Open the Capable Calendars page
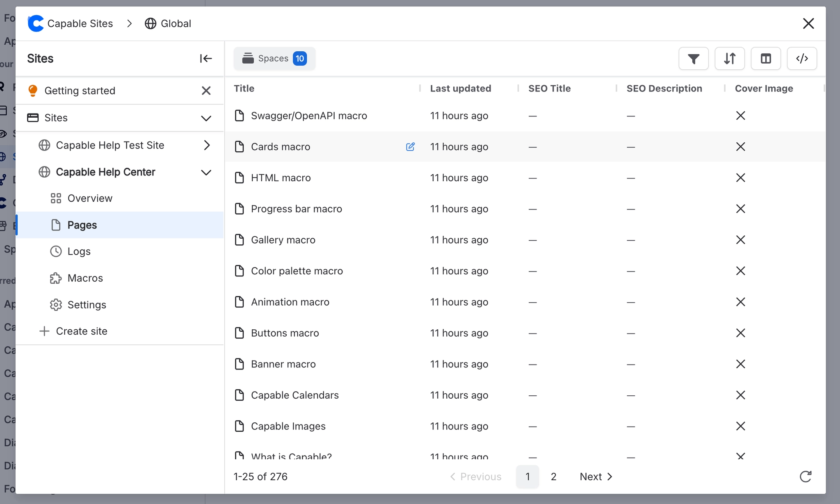This screenshot has height=504, width=840. pyautogui.click(x=295, y=395)
